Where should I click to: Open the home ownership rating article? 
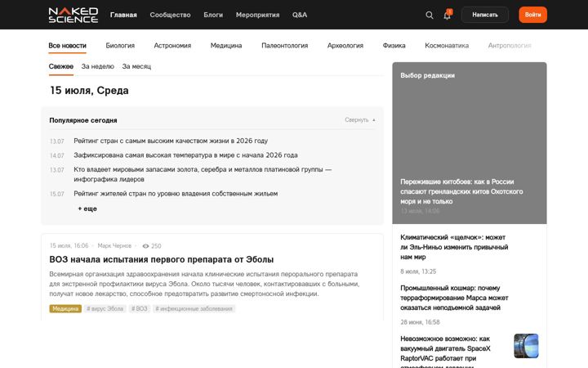tap(176, 194)
